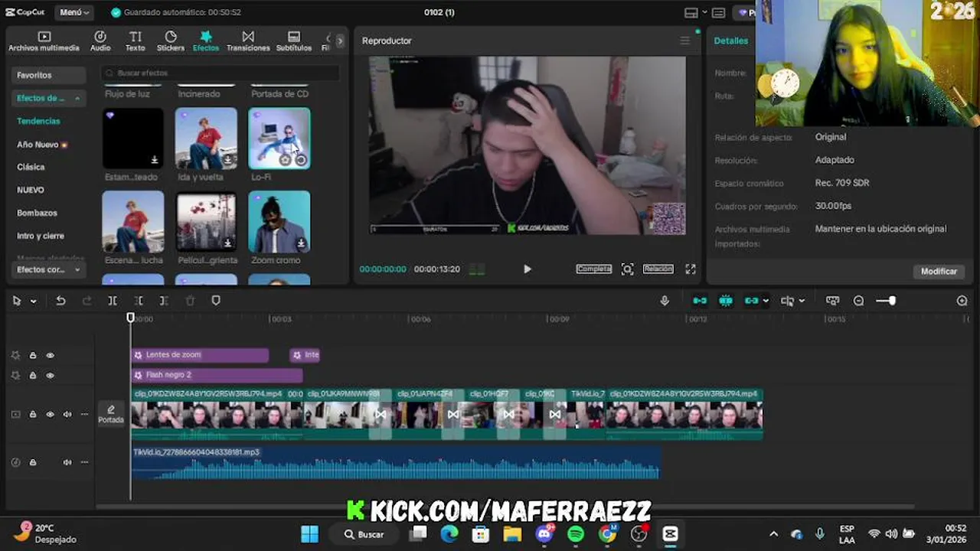Play the preview video

pos(527,269)
